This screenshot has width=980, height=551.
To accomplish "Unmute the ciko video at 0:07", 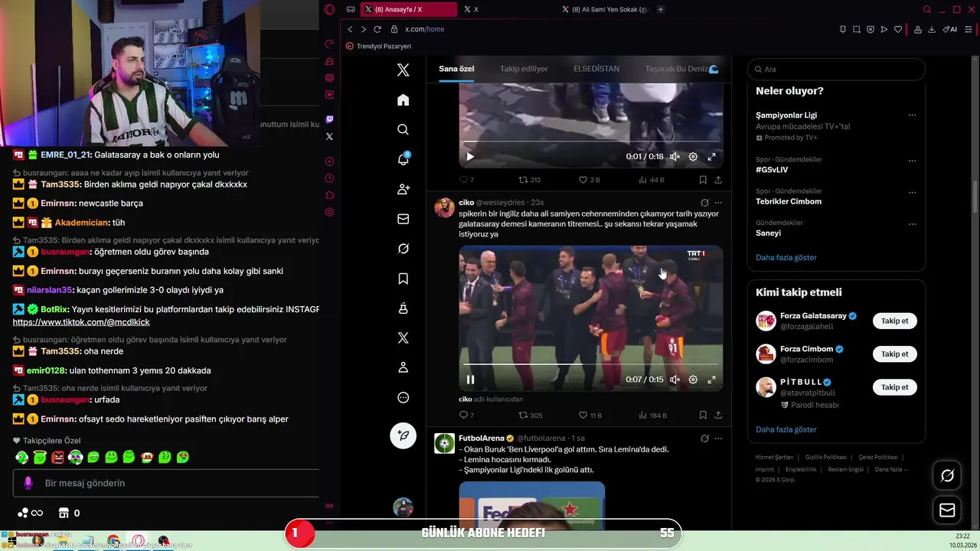I will tap(675, 380).
